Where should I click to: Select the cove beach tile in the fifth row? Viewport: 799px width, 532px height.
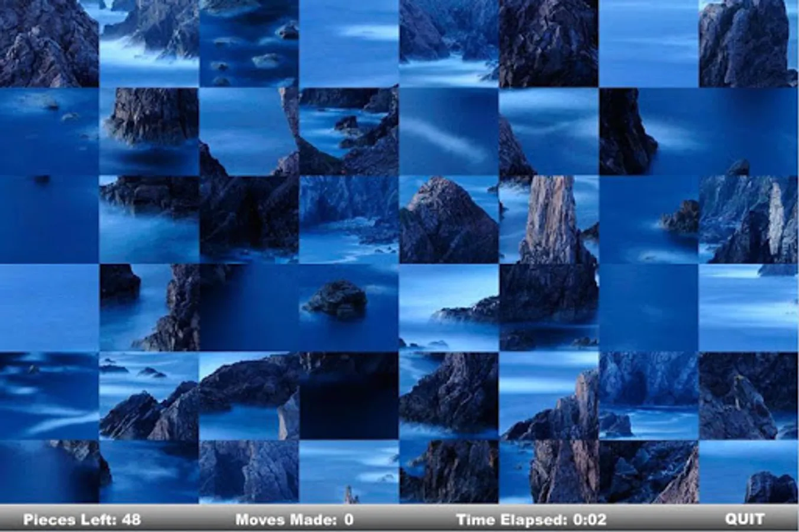pos(648,396)
